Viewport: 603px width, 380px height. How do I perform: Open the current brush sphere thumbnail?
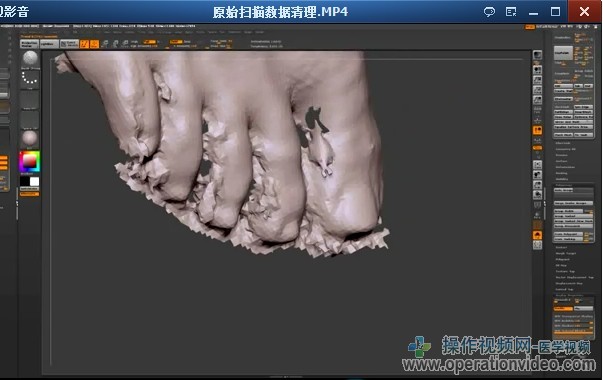[30, 58]
